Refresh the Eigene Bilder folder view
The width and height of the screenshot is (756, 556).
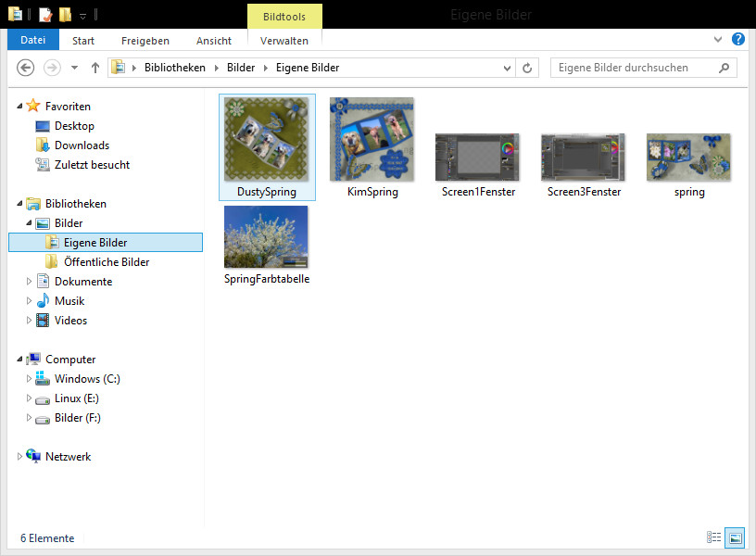528,68
